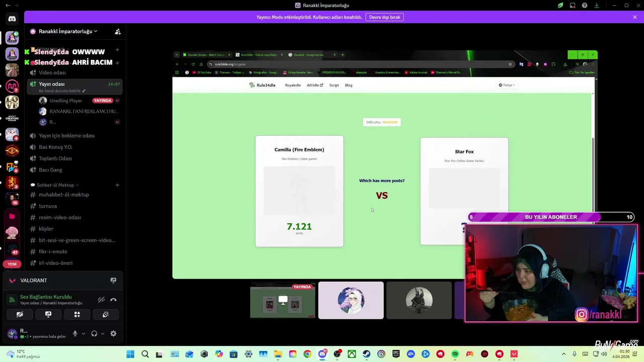Switch to Ranakki Stream browser tab in stream
The height and width of the screenshot is (362, 644).
tap(206, 55)
